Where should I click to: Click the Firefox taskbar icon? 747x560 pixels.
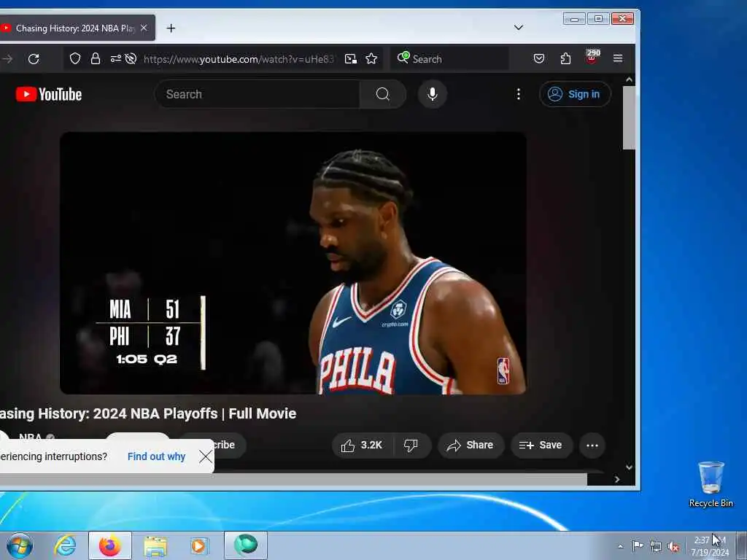click(110, 545)
